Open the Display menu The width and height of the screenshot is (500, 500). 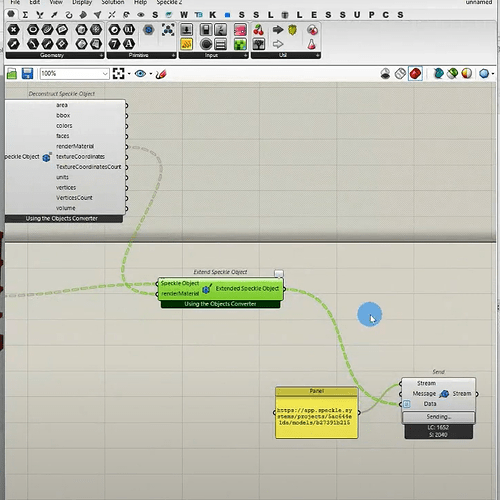tap(82, 2)
